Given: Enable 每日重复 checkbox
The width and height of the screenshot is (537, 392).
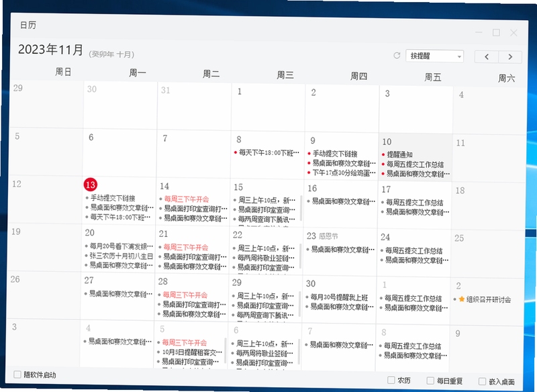Looking at the screenshot, I should pos(430,381).
